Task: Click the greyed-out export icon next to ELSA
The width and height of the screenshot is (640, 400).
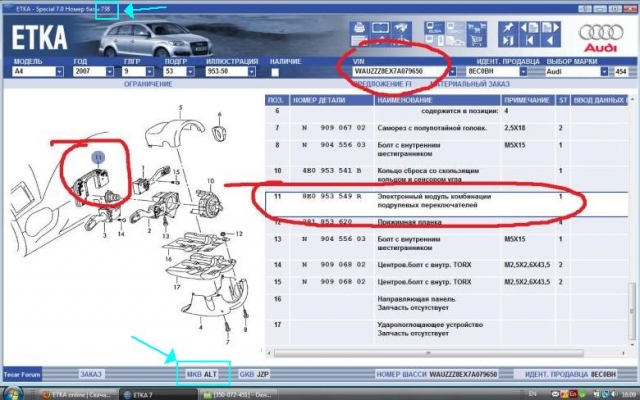Action: 455,28
